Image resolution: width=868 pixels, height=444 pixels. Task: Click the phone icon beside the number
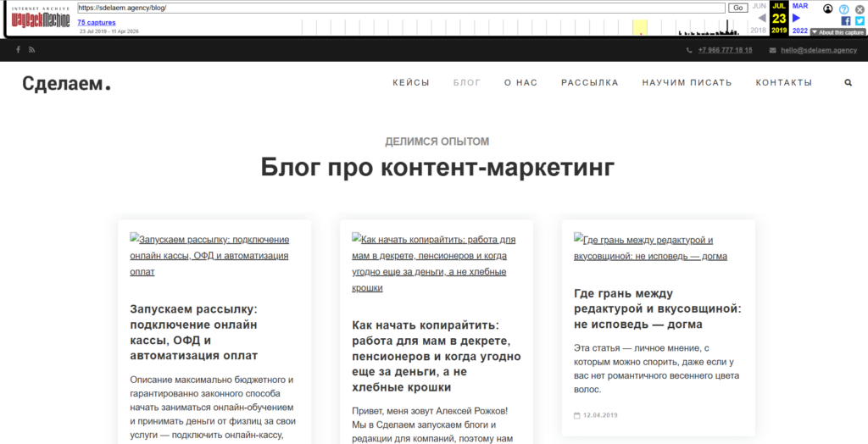point(689,50)
